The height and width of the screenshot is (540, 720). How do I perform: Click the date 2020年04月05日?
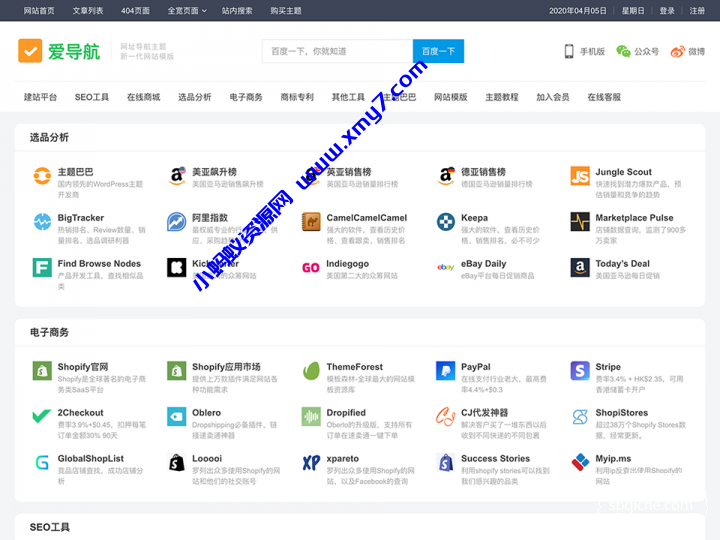tap(578, 11)
